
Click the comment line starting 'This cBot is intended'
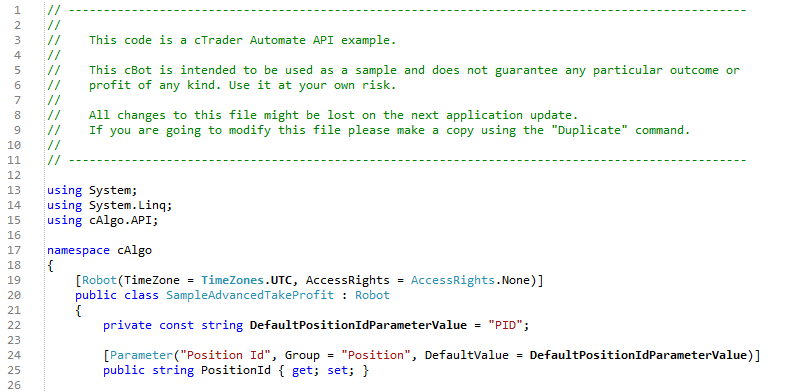point(414,70)
